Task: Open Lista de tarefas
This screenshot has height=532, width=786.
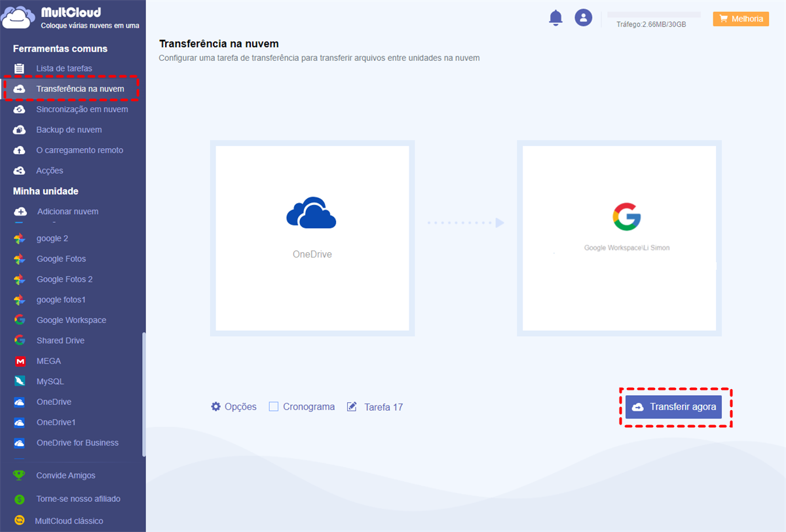Action: [x=64, y=68]
